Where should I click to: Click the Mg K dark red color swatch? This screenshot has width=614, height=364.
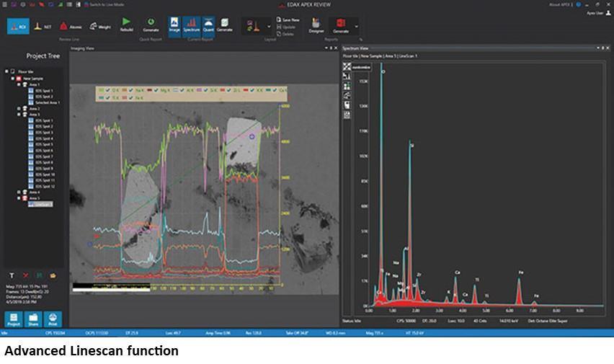[150, 90]
